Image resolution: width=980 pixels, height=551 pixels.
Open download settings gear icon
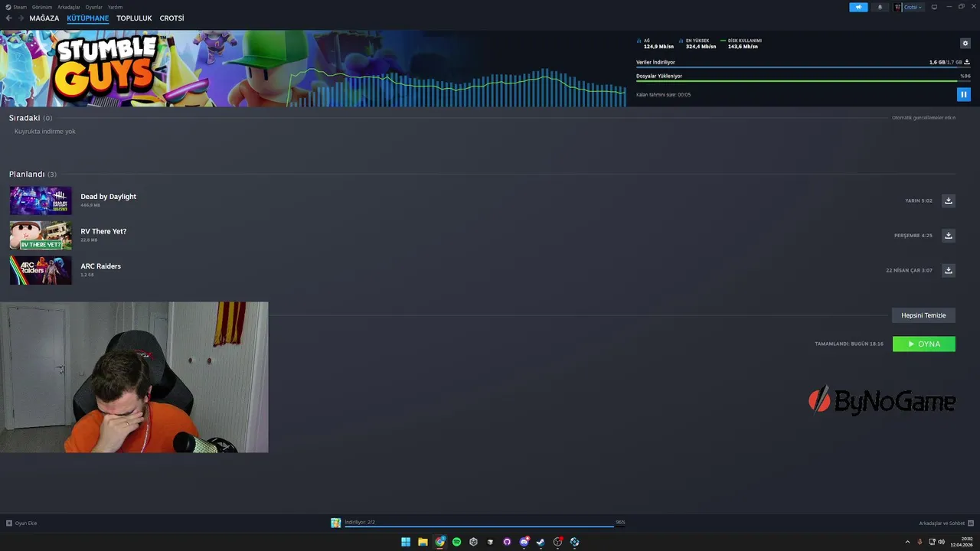point(965,44)
